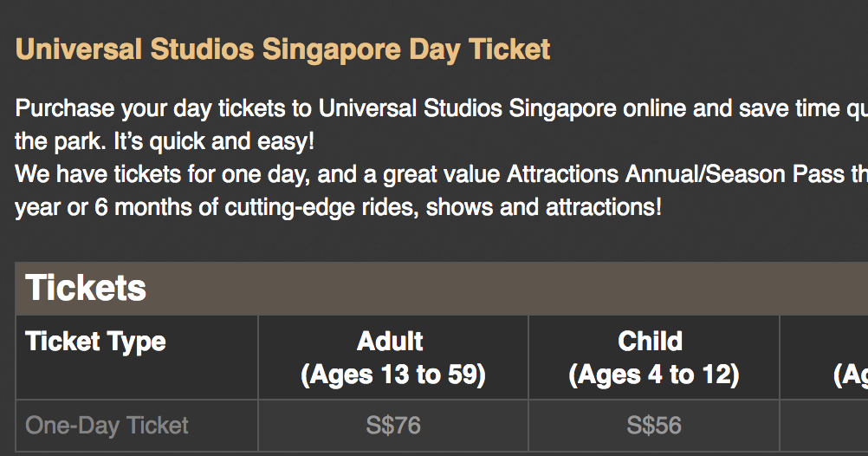This screenshot has height=456, width=868.
Task: Click the '(Ages 13 to 59)' text
Action: click(x=392, y=375)
